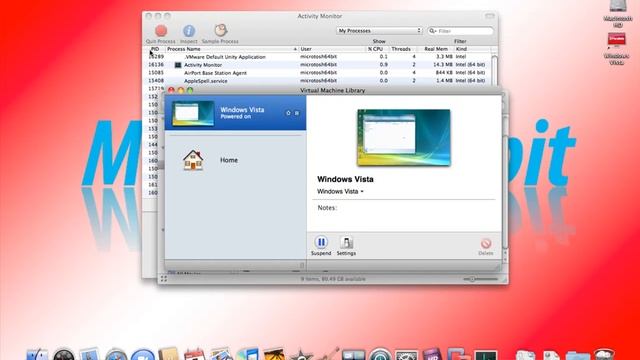Open Trash in the Dock

pyautogui.click(x=604, y=354)
